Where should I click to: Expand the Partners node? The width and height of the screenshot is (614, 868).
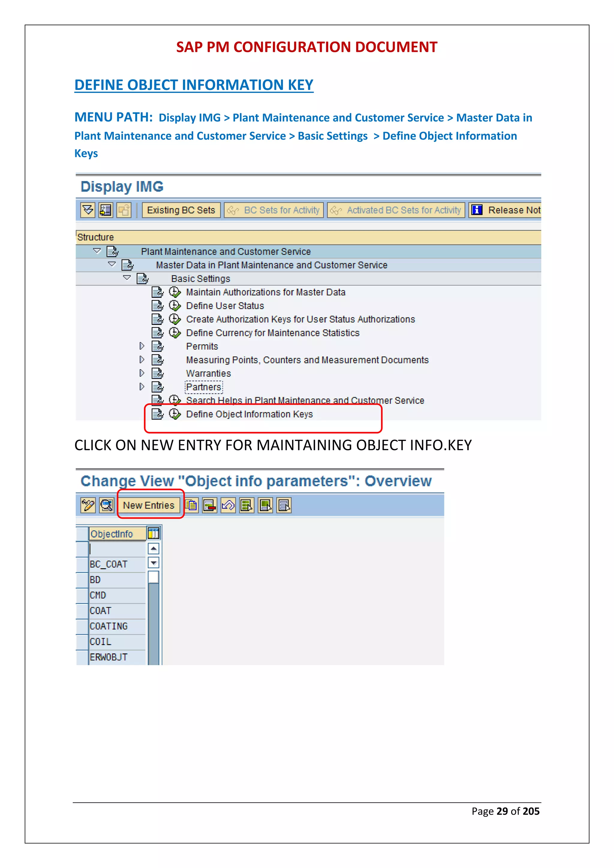coord(142,387)
